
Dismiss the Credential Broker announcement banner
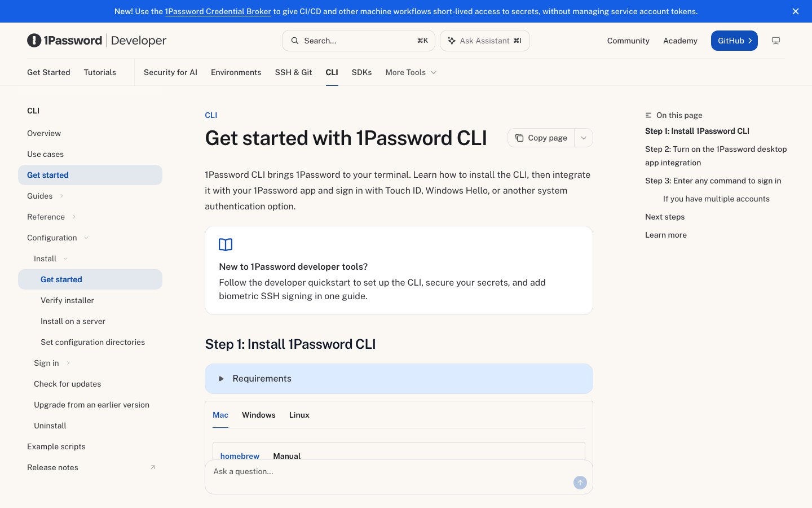[796, 11]
